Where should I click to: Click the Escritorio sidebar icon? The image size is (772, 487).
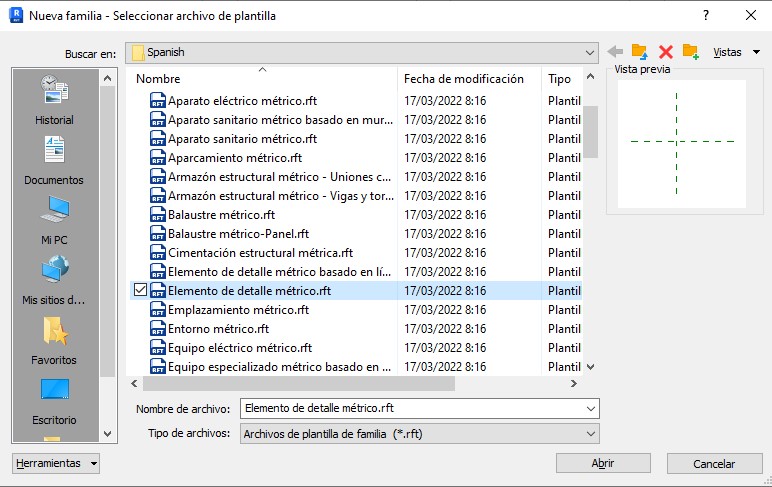(x=54, y=400)
